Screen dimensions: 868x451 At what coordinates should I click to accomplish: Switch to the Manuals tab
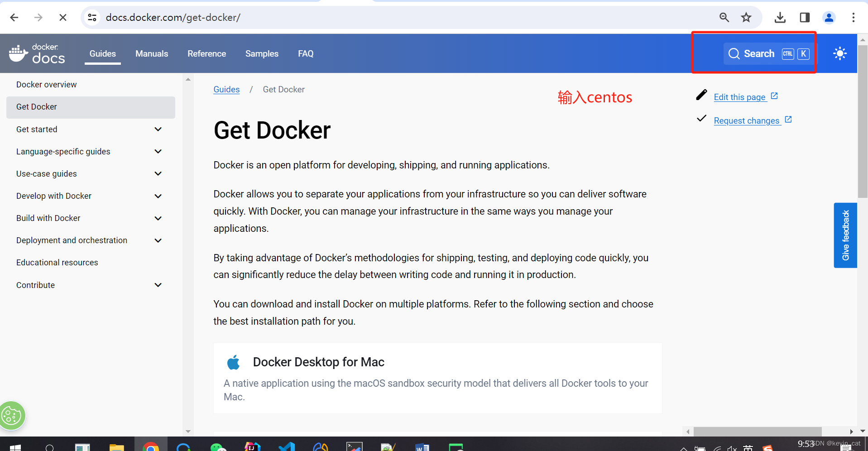point(152,53)
